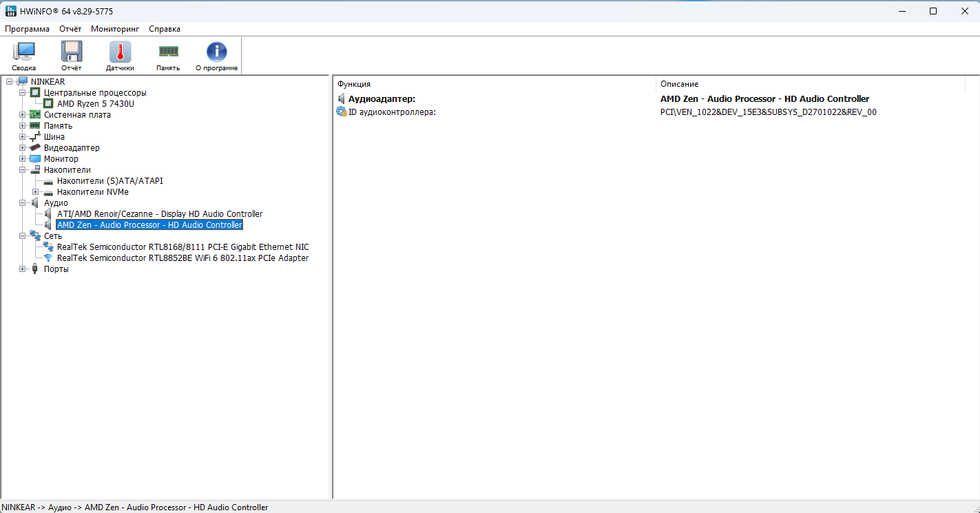Click the drive icon beside Накопители NVMe
980x513 pixels.
48,192
